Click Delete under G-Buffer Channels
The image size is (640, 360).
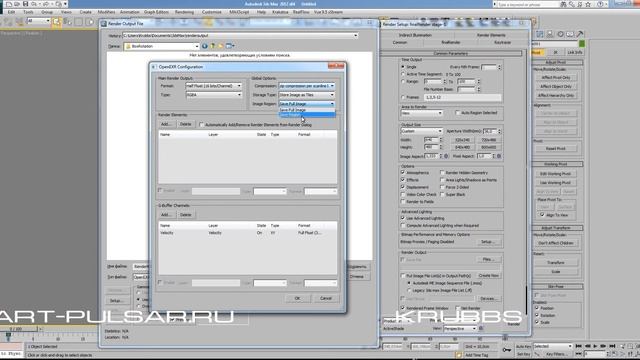coord(186,215)
